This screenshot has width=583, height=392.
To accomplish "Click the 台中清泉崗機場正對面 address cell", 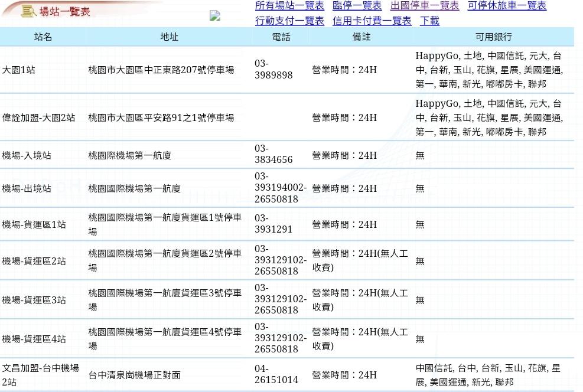I will click(134, 375).
